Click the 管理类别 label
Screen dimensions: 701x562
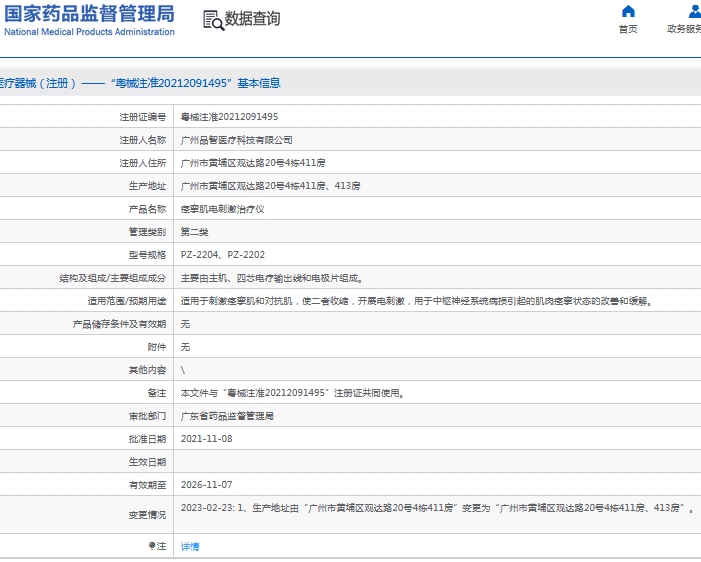click(x=147, y=232)
